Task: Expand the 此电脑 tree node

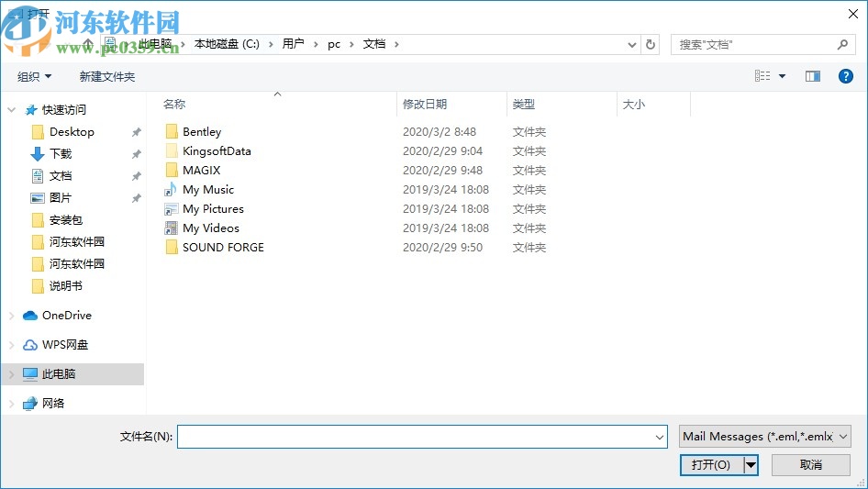Action: point(12,374)
